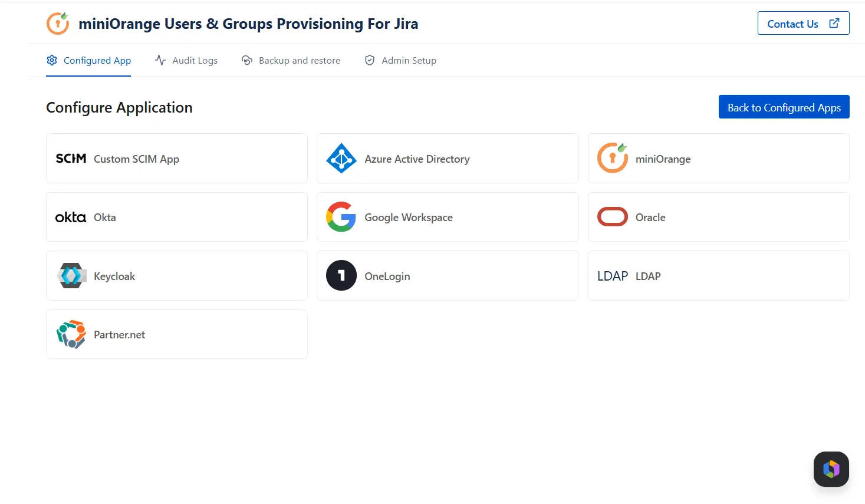Switch to the Configured App tab

click(88, 60)
